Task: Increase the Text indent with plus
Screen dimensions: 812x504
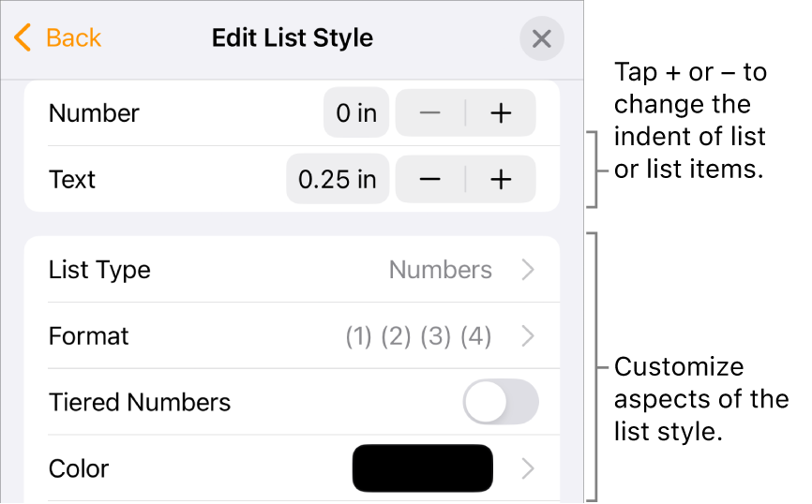Action: pos(502,180)
